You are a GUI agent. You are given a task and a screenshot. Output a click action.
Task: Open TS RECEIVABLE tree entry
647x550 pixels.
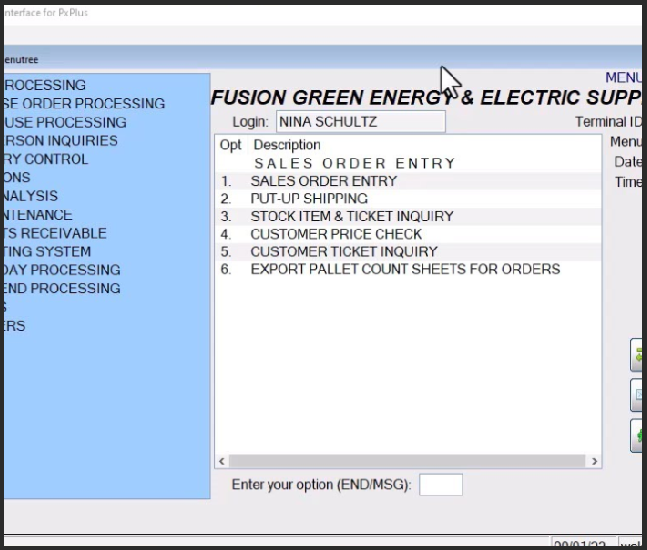pyautogui.click(x=55, y=233)
